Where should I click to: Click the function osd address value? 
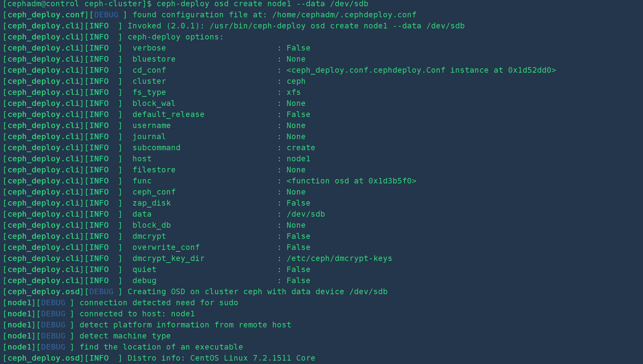351,181
